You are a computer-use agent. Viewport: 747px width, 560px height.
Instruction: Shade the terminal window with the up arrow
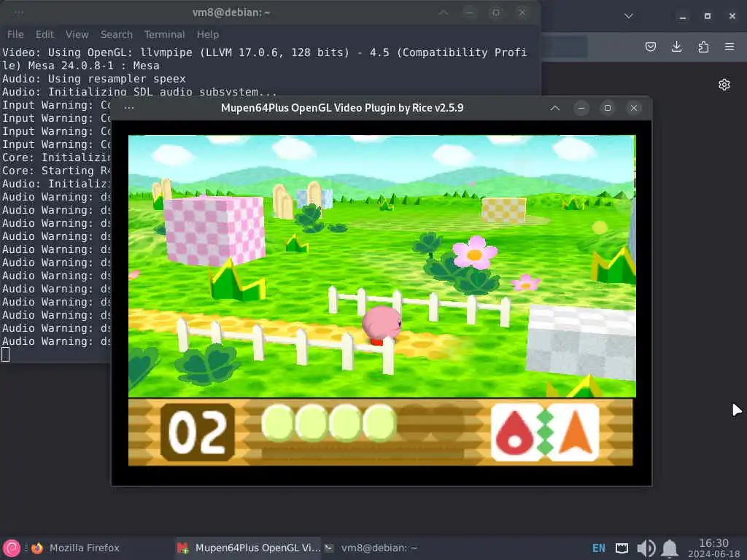444,12
